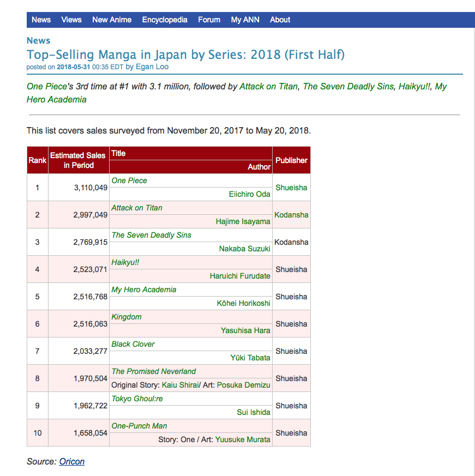Screen dimensions: 475x476
Task: Click Shueisha publisher link in rank 1
Action: coord(291,188)
